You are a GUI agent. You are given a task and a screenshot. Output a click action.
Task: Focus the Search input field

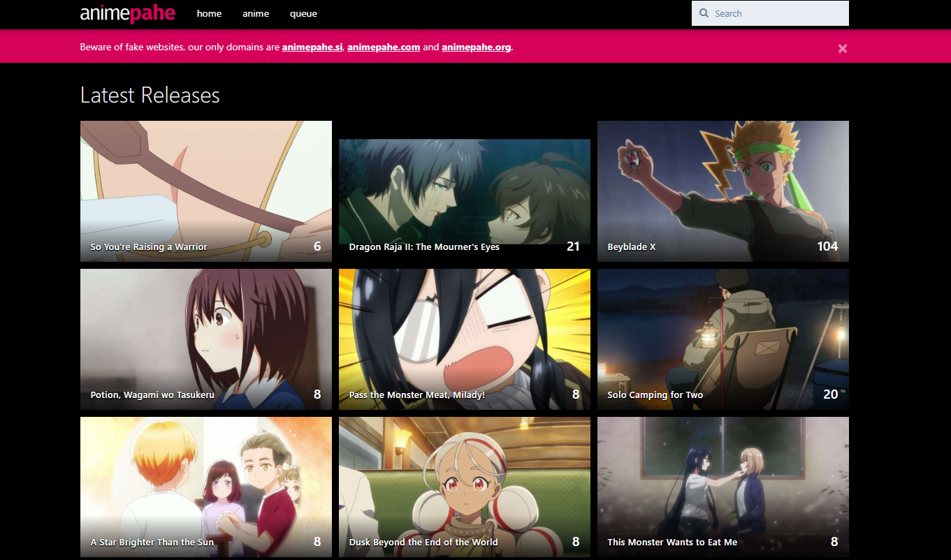click(x=770, y=13)
